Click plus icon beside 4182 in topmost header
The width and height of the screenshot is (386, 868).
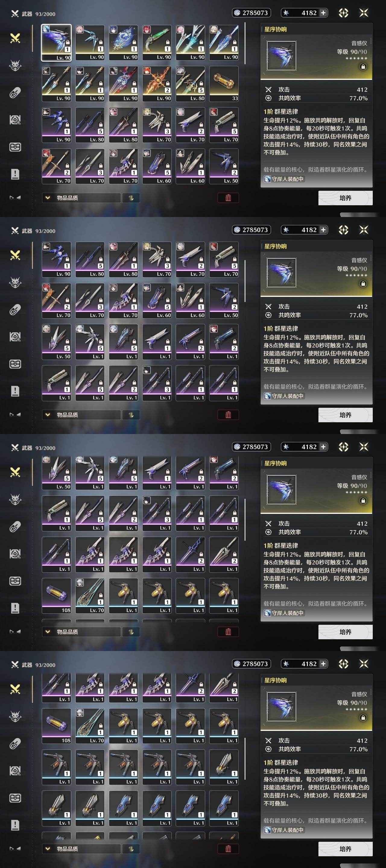323,13
